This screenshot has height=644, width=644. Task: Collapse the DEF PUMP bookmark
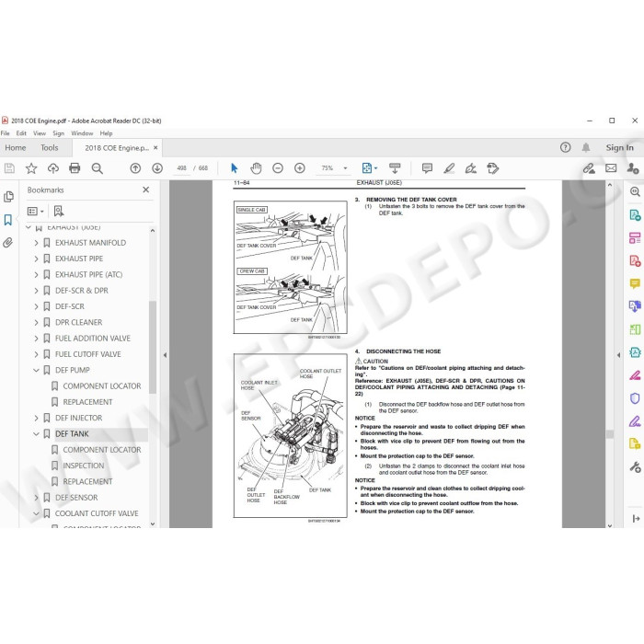point(36,370)
